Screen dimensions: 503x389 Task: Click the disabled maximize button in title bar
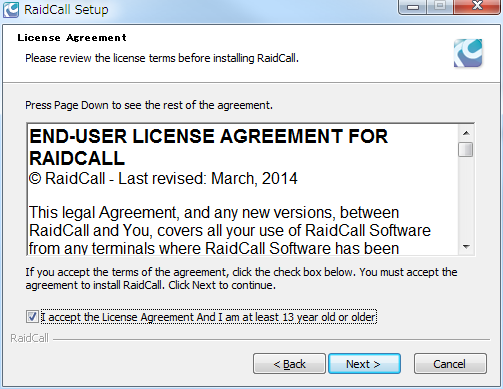click(x=440, y=7)
